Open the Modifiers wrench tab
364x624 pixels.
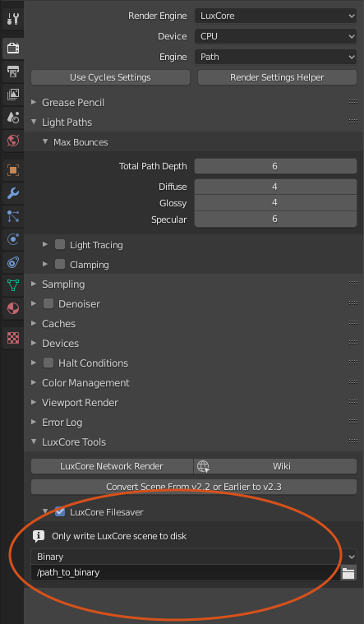[x=12, y=193]
